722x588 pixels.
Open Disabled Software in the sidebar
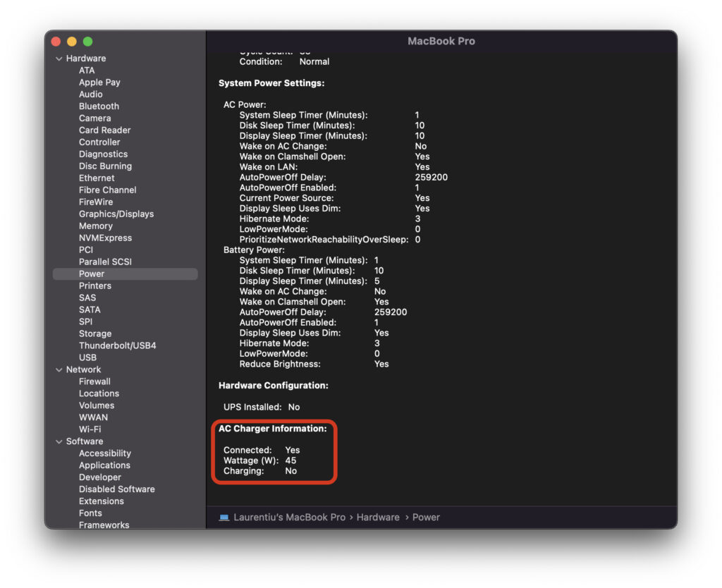coord(116,489)
